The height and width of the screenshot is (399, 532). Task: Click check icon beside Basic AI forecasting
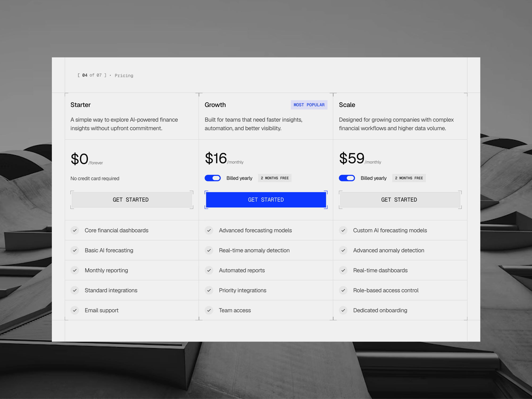tap(75, 250)
